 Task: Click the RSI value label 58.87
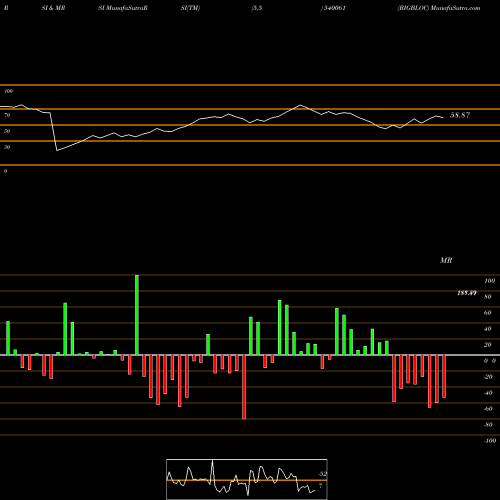click(x=460, y=115)
